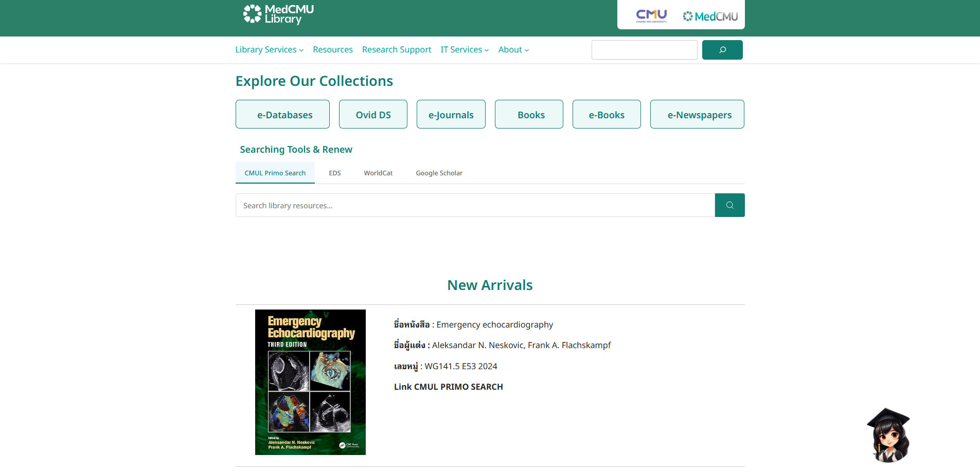The width and height of the screenshot is (980, 472).
Task: Click the Emergency Echocardiography book cover
Action: (x=310, y=382)
